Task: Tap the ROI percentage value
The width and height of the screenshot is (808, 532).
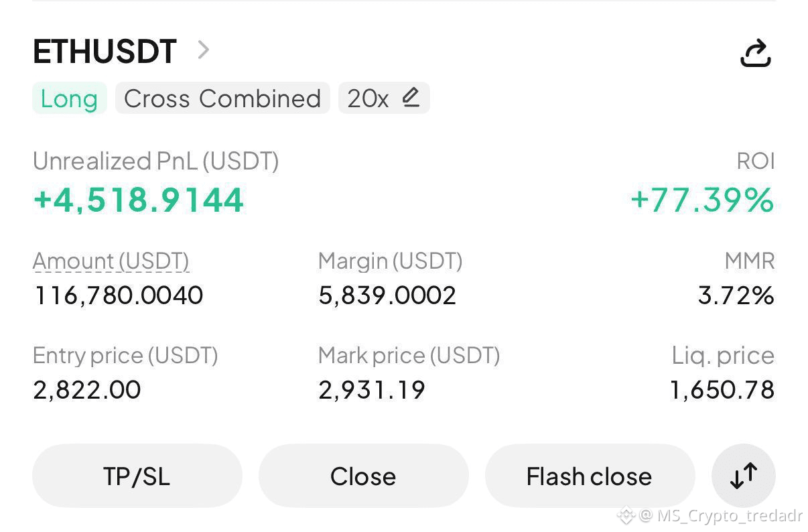Action: [x=702, y=200]
